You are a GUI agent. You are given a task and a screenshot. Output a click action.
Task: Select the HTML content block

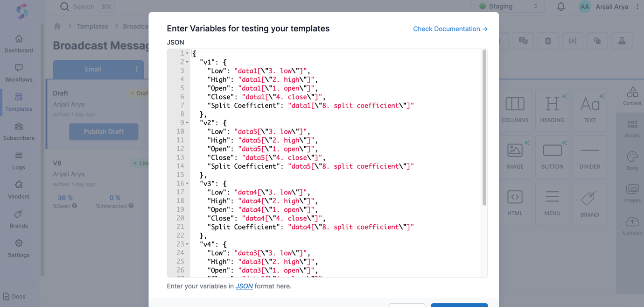(515, 204)
